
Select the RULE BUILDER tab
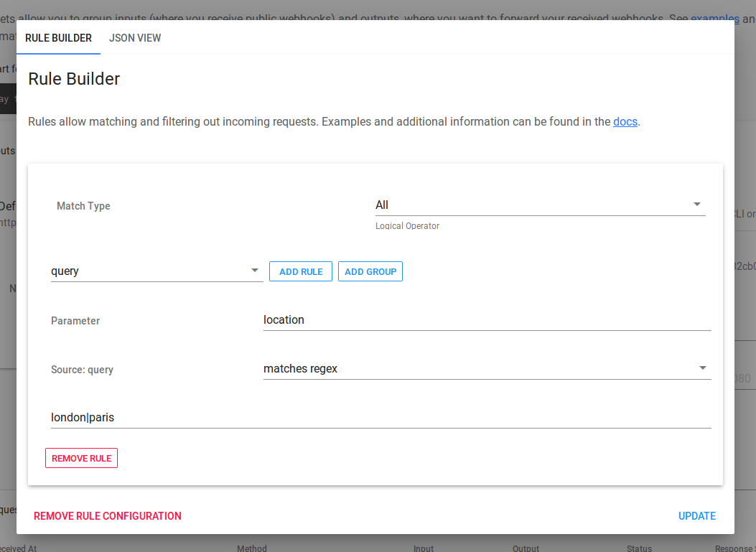click(x=57, y=38)
